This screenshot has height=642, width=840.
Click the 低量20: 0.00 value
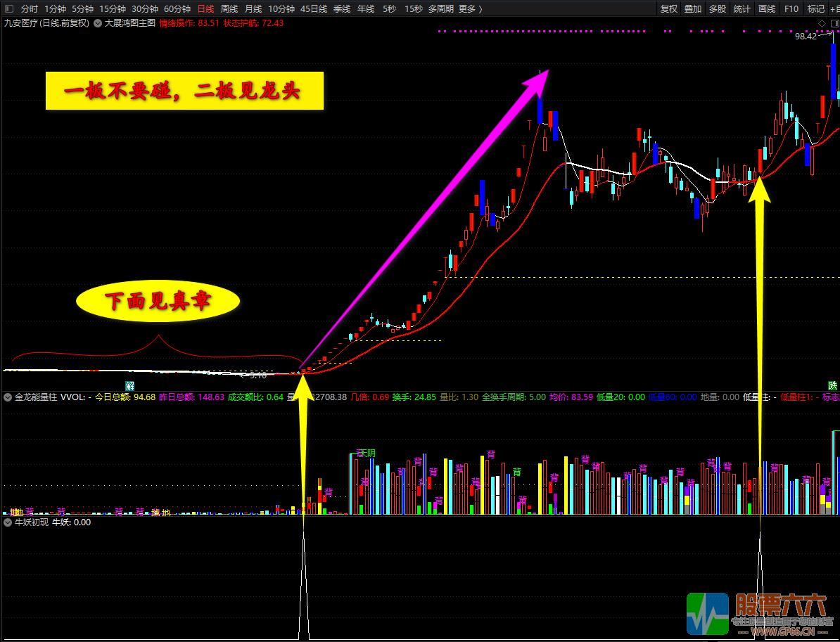coord(621,397)
